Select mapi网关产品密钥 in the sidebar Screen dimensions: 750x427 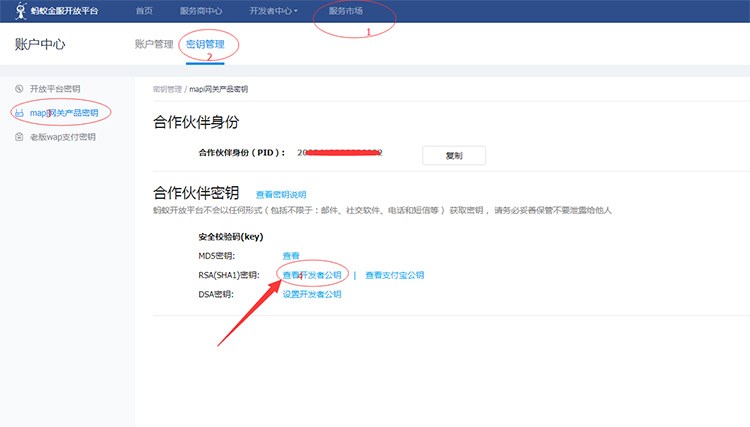[64, 113]
